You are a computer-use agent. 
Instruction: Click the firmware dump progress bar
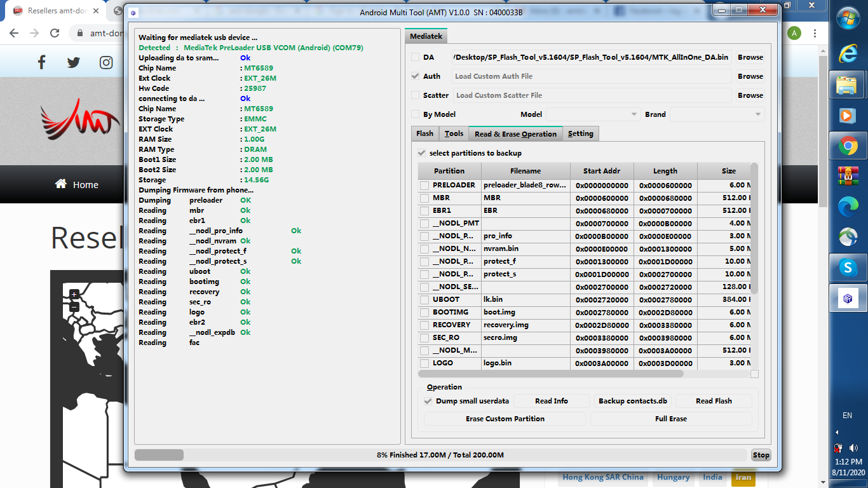coord(441,455)
